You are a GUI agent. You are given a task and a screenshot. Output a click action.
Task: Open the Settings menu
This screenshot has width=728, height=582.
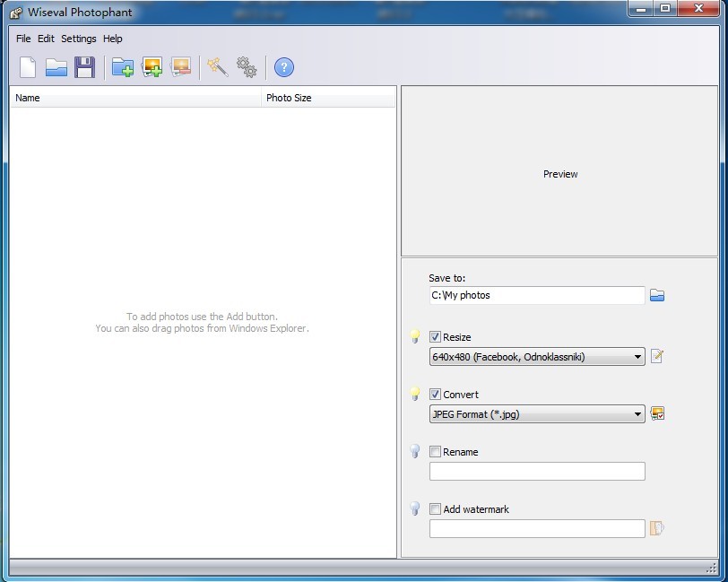click(x=79, y=39)
